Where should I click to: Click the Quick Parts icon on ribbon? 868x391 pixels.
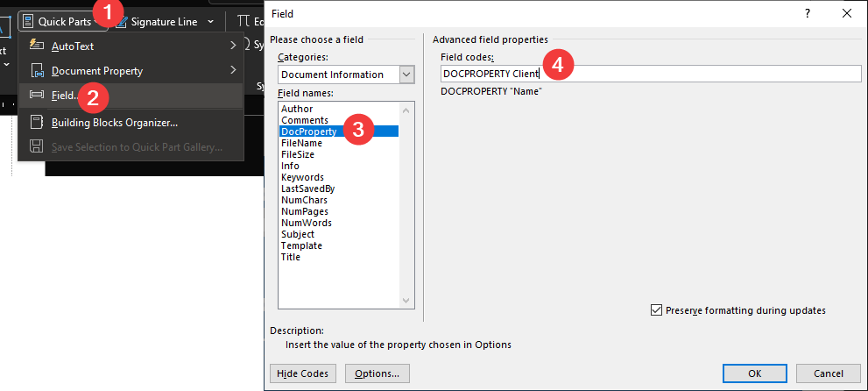point(28,22)
